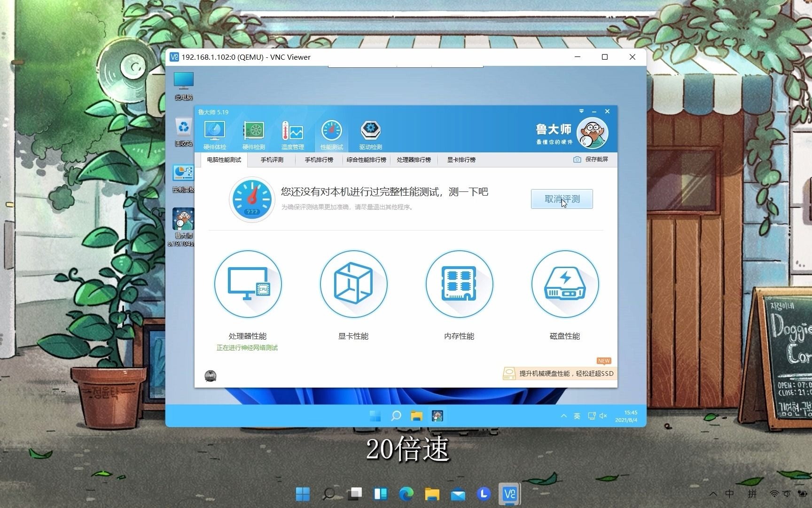The height and width of the screenshot is (508, 812).
Task: Open Mail app on host taskbar
Action: [458, 494]
